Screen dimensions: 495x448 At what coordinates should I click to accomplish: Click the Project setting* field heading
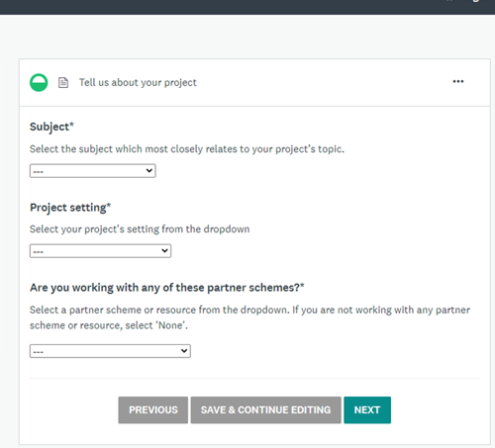coord(70,208)
